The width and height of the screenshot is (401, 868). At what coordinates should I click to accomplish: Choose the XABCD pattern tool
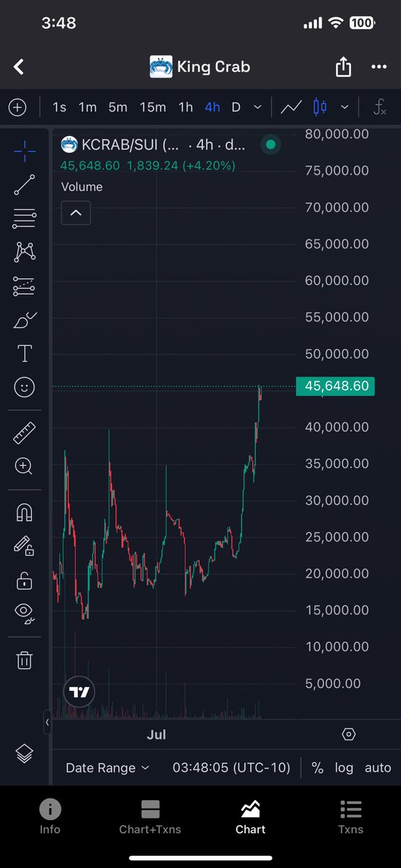pos(25,252)
